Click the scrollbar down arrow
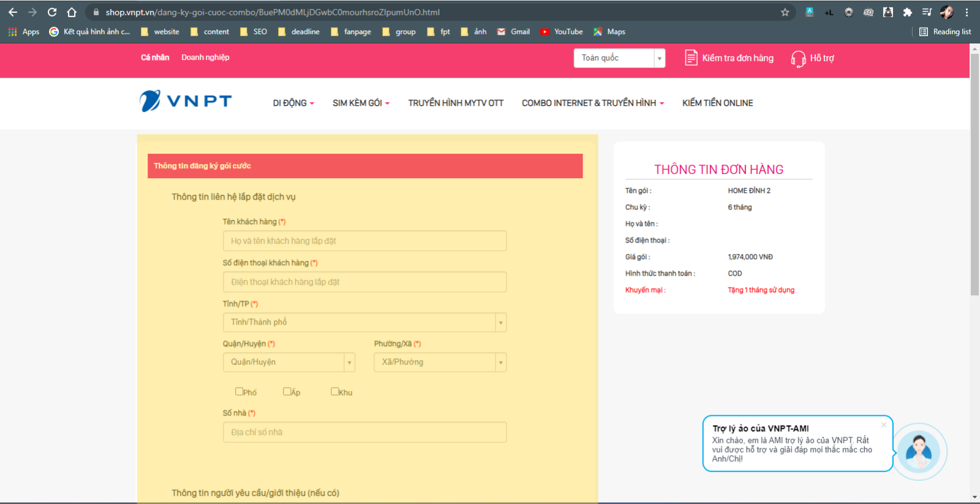 (x=974, y=497)
